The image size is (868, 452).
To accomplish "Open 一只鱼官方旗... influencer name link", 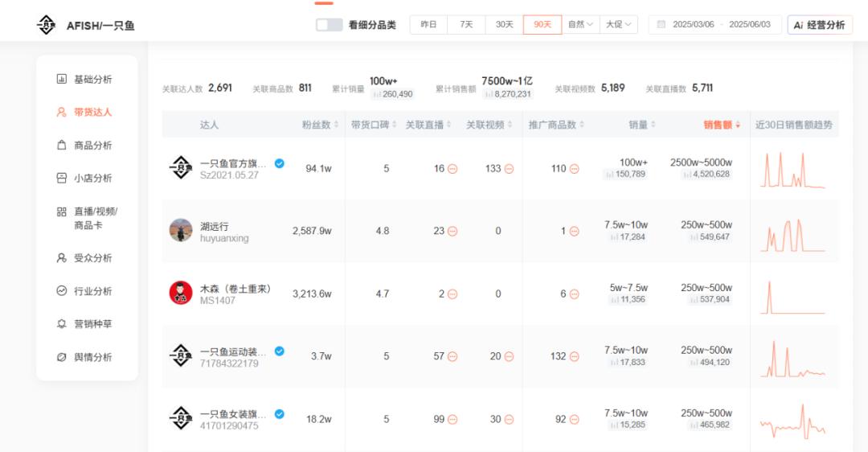I will (x=233, y=163).
